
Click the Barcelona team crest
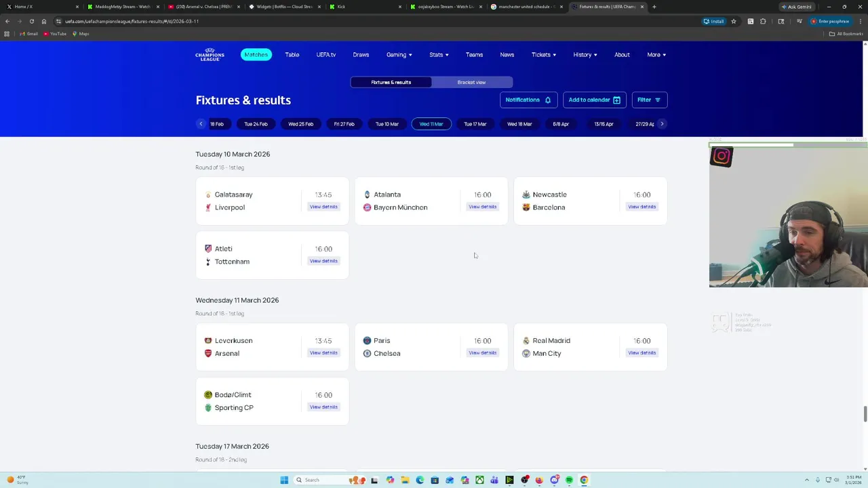526,207
